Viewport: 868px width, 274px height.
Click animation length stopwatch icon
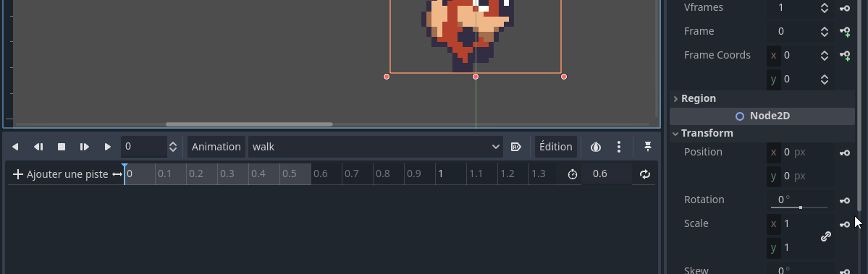[573, 174]
